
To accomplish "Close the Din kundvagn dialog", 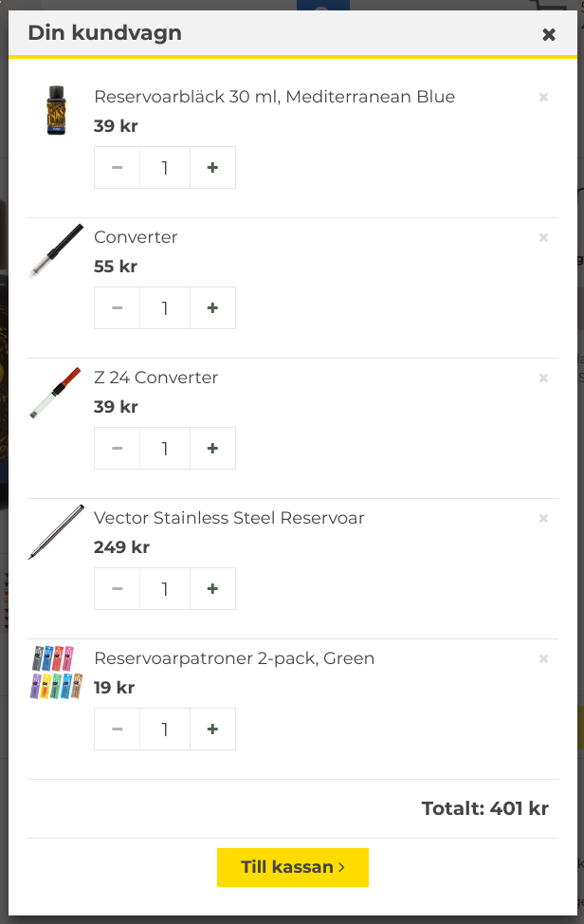I will pyautogui.click(x=549, y=35).
